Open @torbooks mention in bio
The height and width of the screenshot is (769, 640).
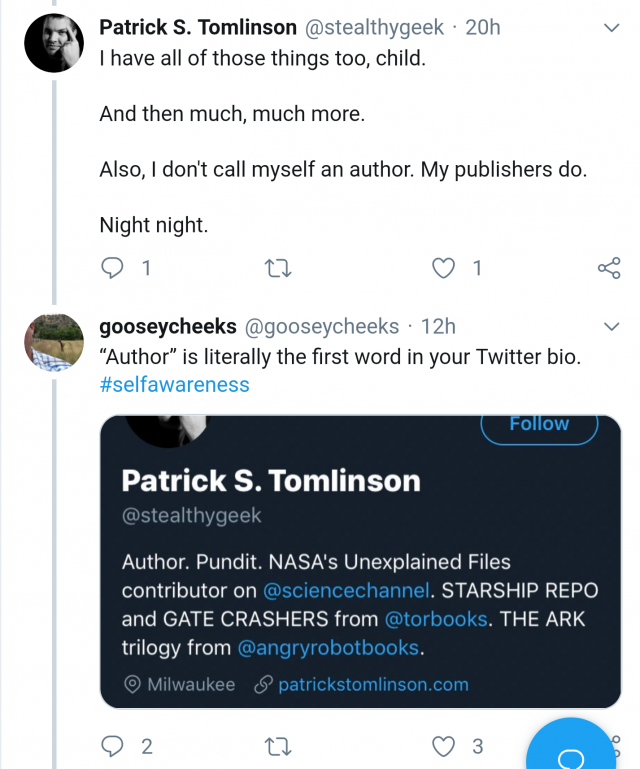435,619
